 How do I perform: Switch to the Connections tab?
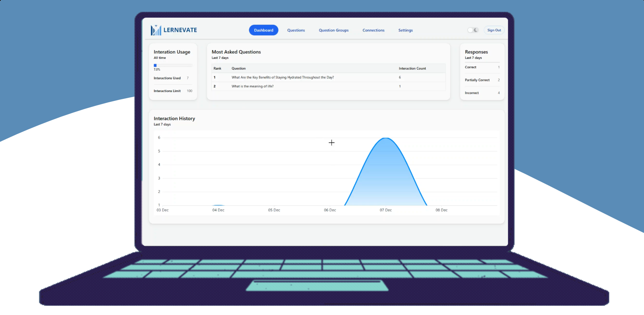pos(374,30)
